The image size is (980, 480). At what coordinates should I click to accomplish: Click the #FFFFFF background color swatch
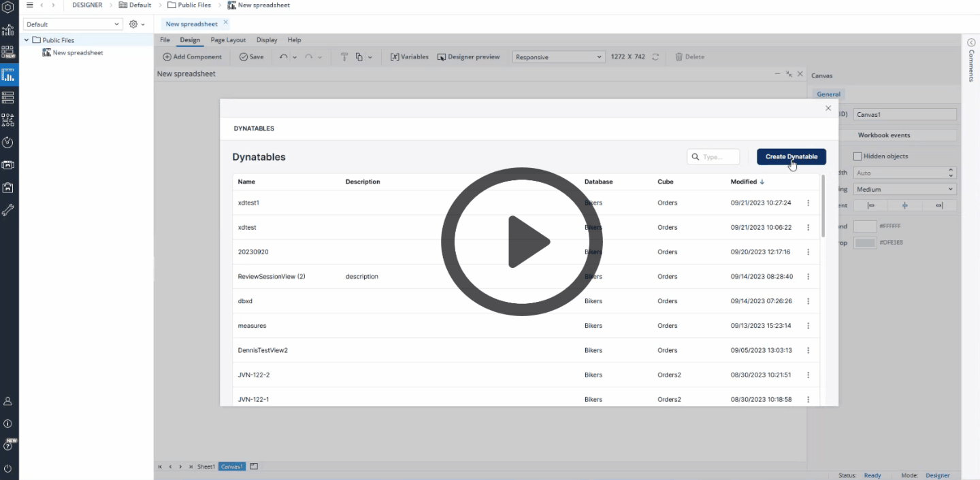(x=864, y=226)
